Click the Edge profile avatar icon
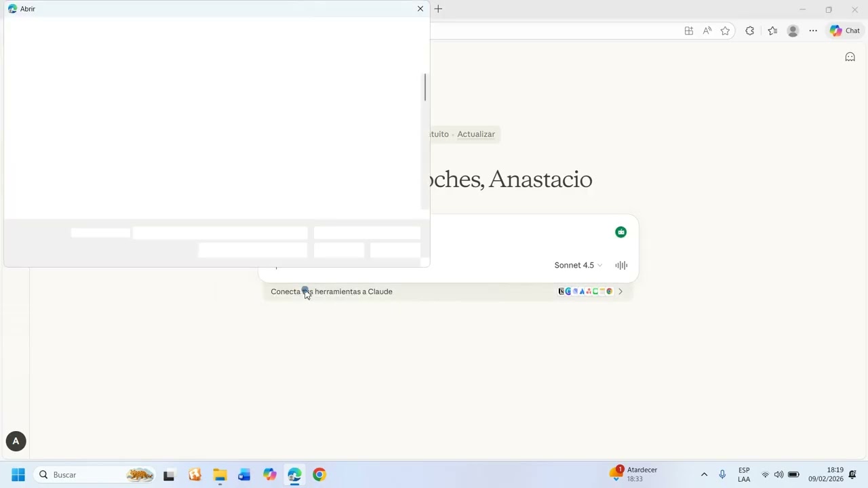Image resolution: width=868 pixels, height=488 pixels. 793,30
